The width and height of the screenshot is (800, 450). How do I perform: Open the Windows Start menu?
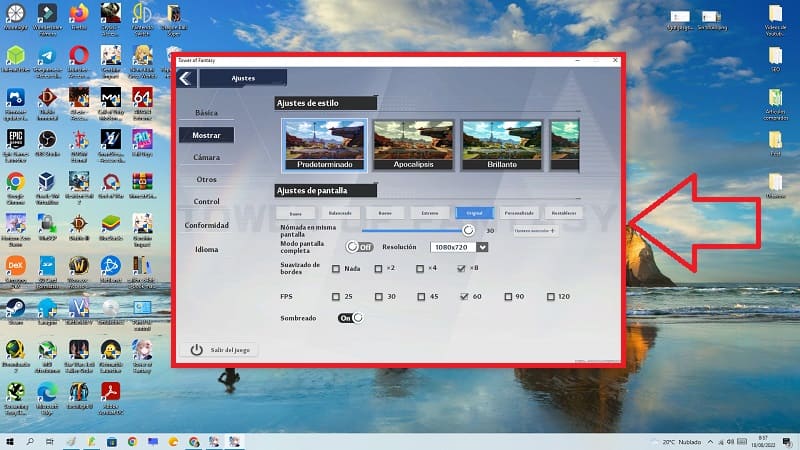(x=9, y=441)
